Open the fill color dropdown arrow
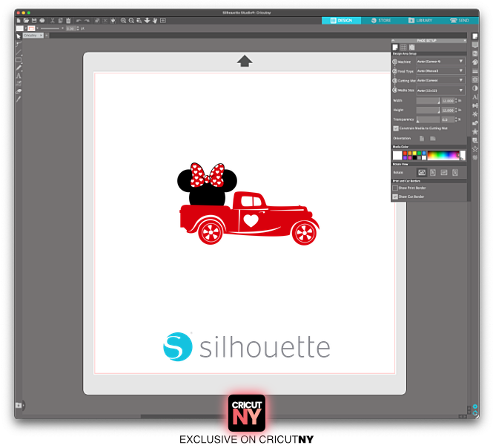The height and width of the screenshot is (448, 493). coord(26,28)
